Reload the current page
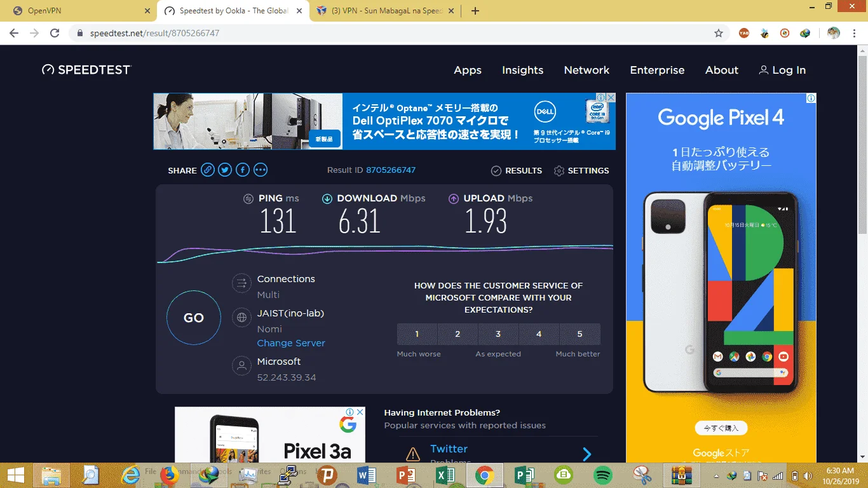The image size is (868, 488). 55,33
